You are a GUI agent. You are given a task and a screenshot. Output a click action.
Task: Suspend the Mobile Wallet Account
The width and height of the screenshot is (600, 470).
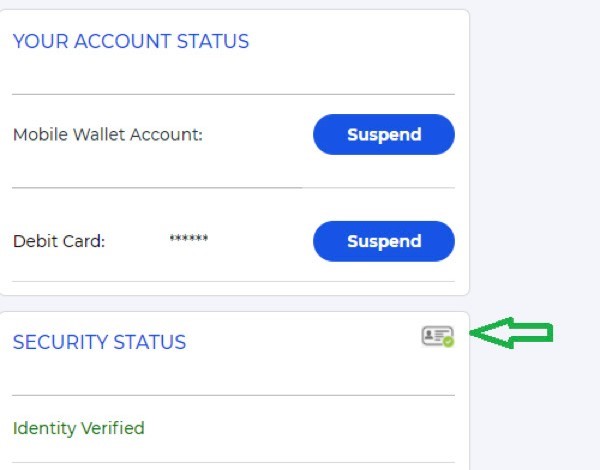pos(384,134)
